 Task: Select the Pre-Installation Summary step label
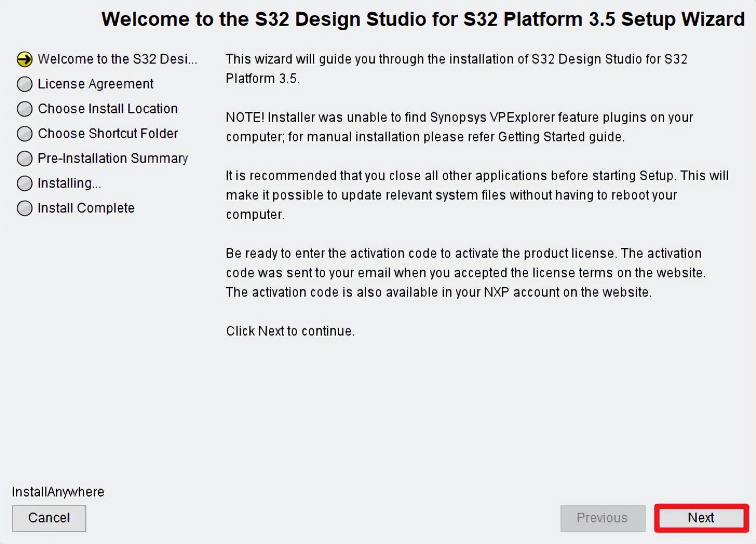point(113,158)
